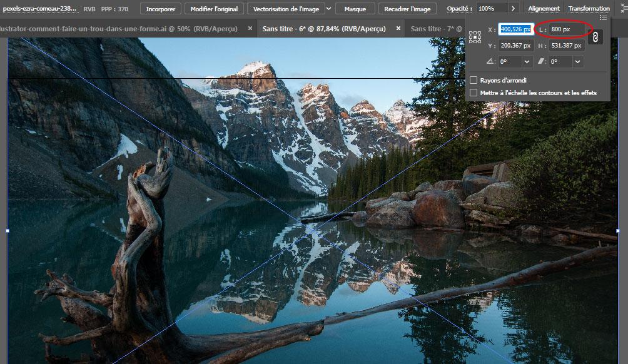Click the Masque button
Image resolution: width=628 pixels, height=364 pixels.
coord(355,9)
